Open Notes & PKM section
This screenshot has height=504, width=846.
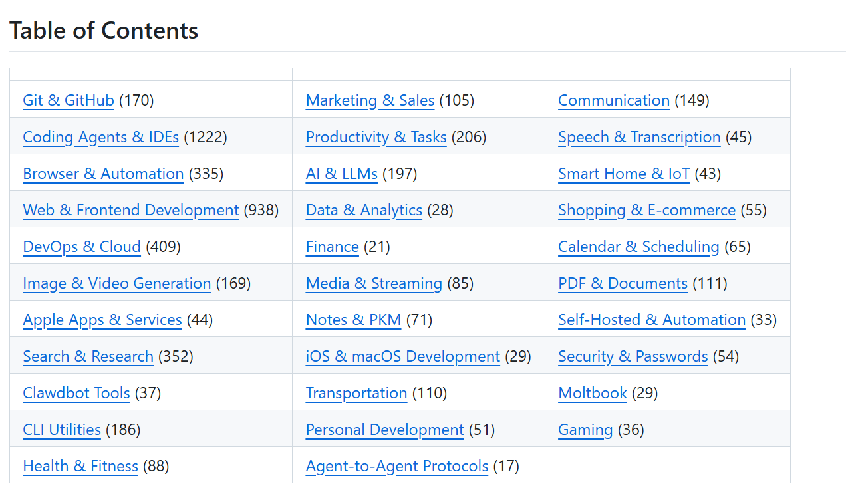[354, 320]
